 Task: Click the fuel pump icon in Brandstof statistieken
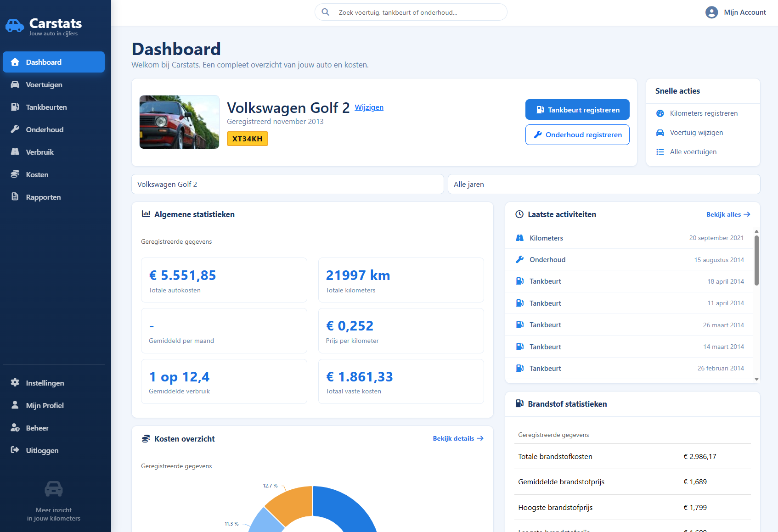coord(519,403)
